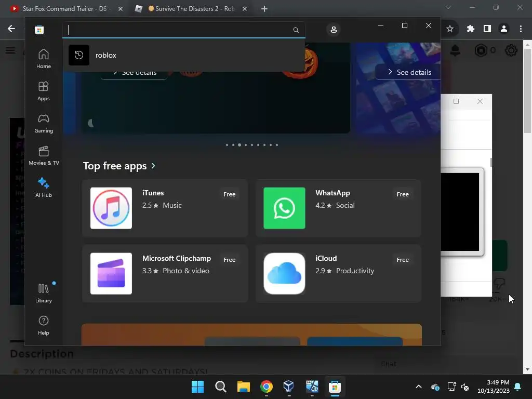Screen dimensions: 532x399
Task: Click Free button on Microsoft Clipchamp
Action: coord(229,260)
